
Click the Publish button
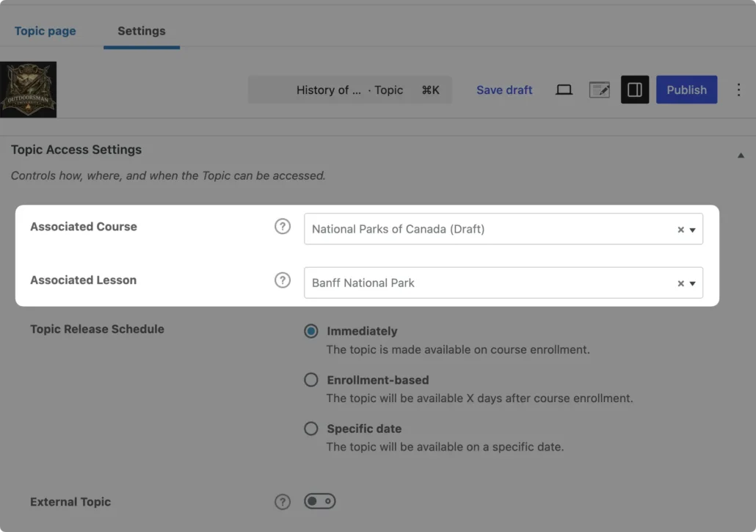pyautogui.click(x=686, y=90)
